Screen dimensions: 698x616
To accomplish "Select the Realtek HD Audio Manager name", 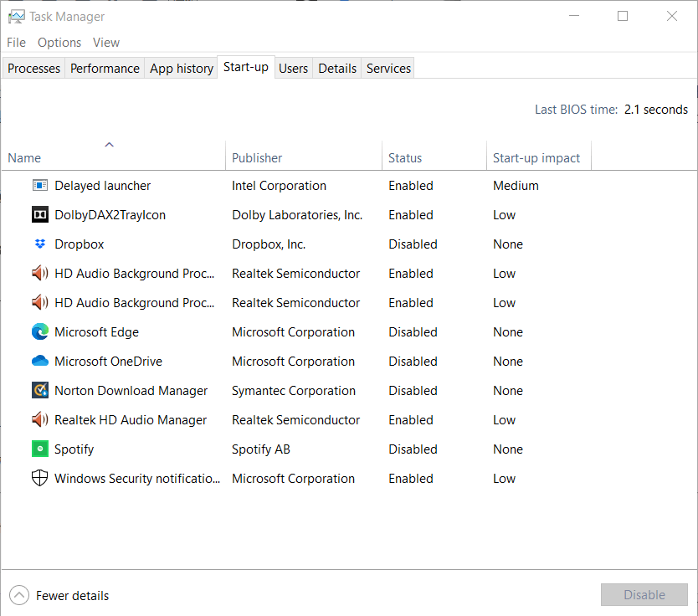I will click(131, 420).
